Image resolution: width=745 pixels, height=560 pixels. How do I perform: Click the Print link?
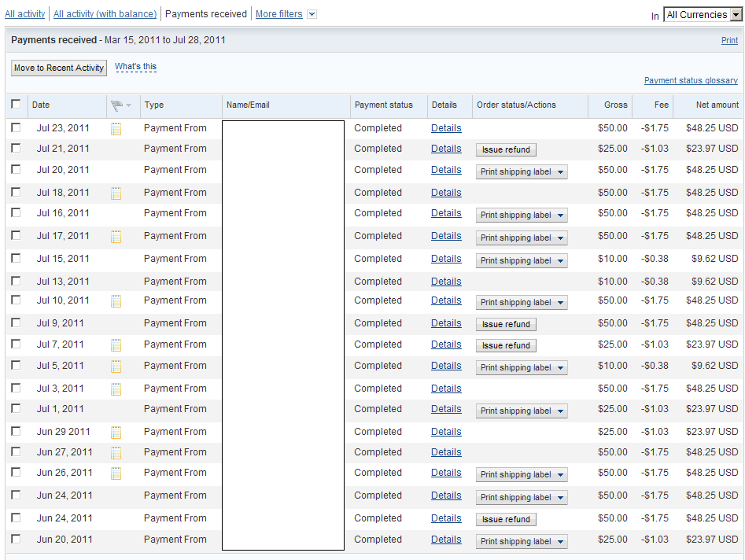(x=729, y=40)
